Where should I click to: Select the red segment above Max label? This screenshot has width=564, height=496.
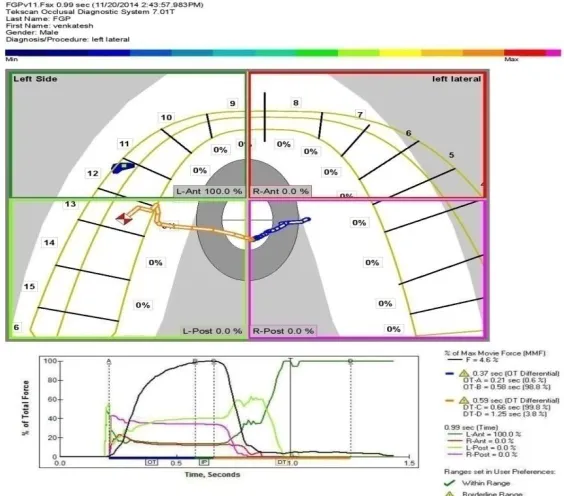pos(525,53)
